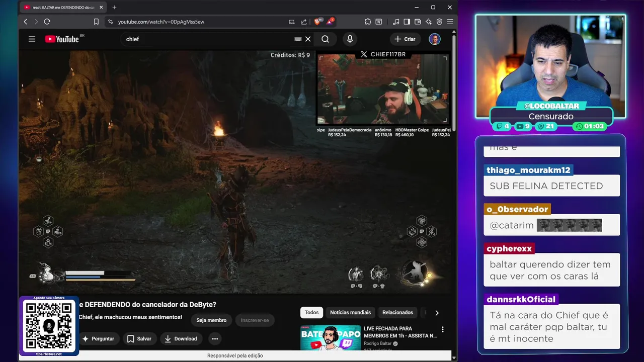The height and width of the screenshot is (362, 644).
Task: Click the address bar URL
Action: pos(161,22)
